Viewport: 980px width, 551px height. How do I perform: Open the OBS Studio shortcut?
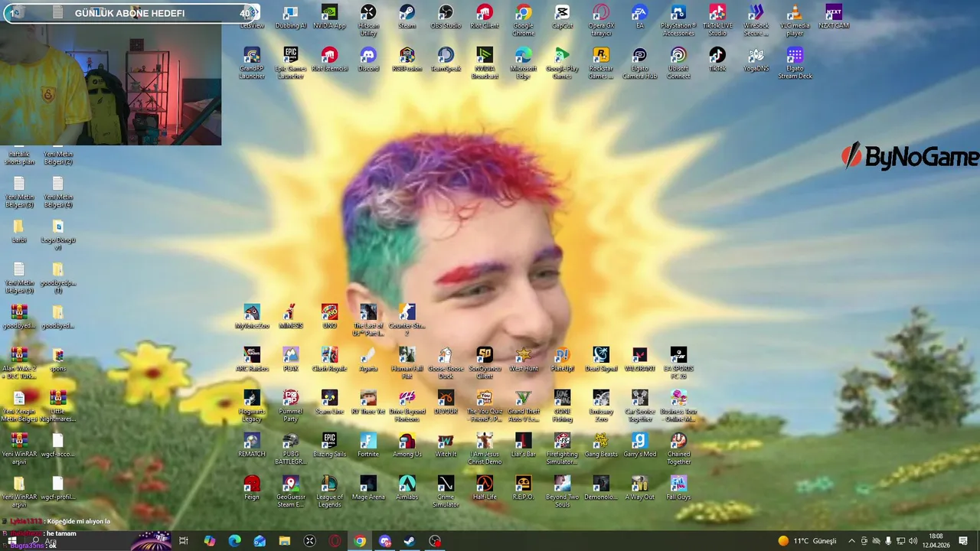click(446, 17)
